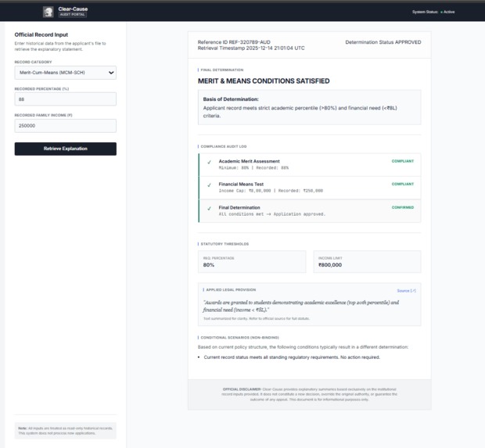Focus the Recorded Family Income input field
Image resolution: width=485 pixels, height=448 pixels.
pyautogui.click(x=65, y=126)
